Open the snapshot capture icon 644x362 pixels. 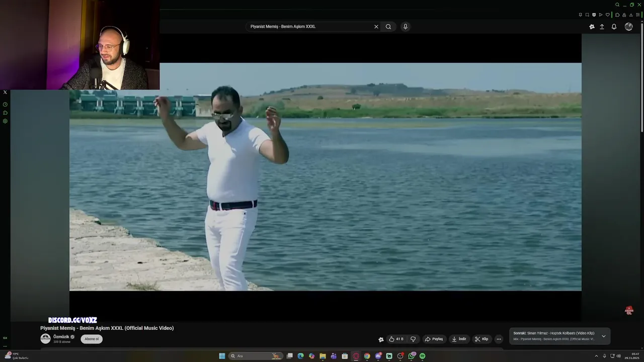point(587,15)
